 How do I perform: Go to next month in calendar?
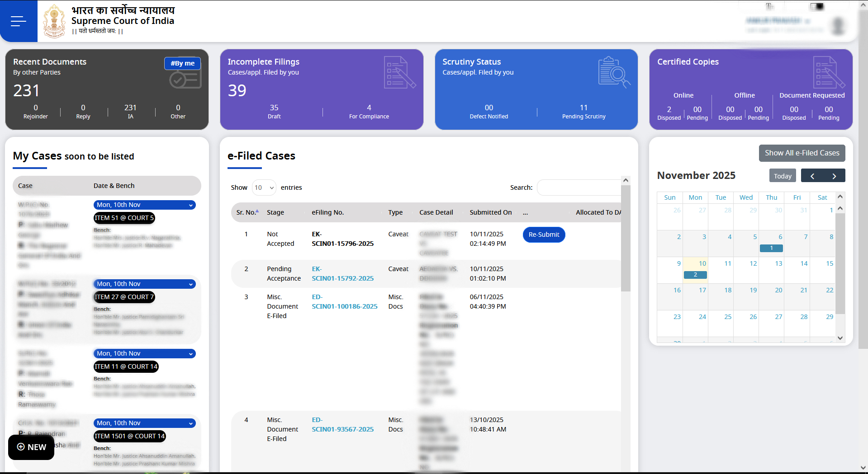(x=834, y=176)
